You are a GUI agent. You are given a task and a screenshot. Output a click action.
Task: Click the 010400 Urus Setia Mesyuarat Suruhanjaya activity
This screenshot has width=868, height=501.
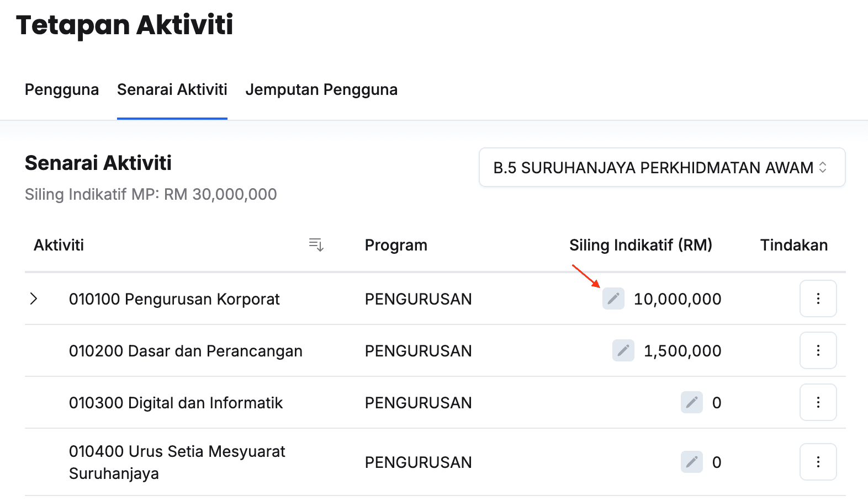177,462
